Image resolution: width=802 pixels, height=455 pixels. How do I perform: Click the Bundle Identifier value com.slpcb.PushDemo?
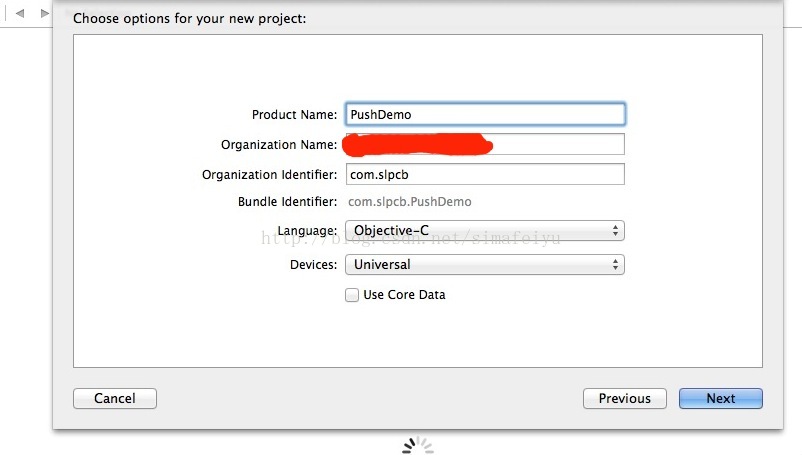pos(410,202)
